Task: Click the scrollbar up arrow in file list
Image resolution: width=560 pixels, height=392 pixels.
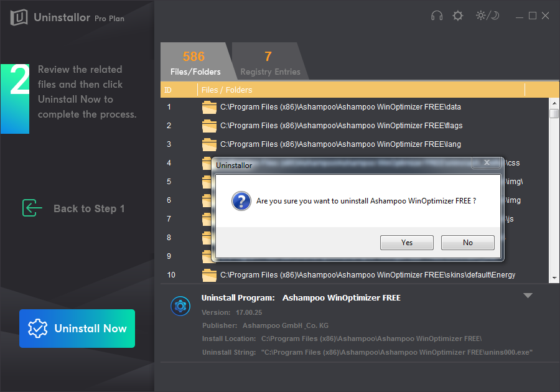Action: coord(554,103)
